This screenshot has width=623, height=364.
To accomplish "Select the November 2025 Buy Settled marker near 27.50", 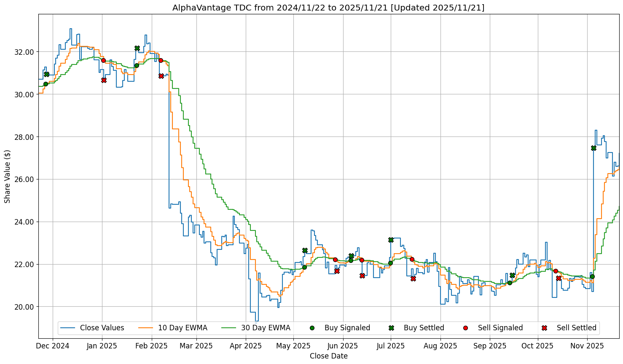I will (x=593, y=148).
